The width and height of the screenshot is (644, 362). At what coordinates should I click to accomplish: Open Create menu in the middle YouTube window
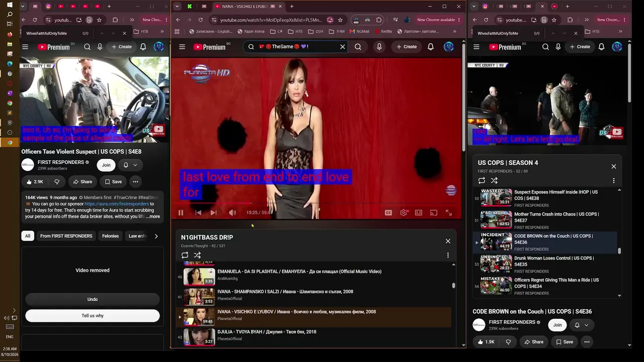click(406, 47)
